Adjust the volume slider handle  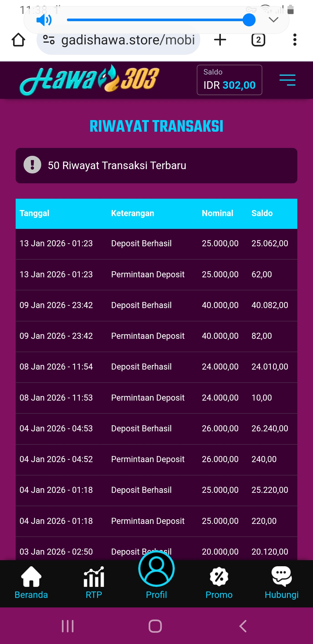(249, 20)
